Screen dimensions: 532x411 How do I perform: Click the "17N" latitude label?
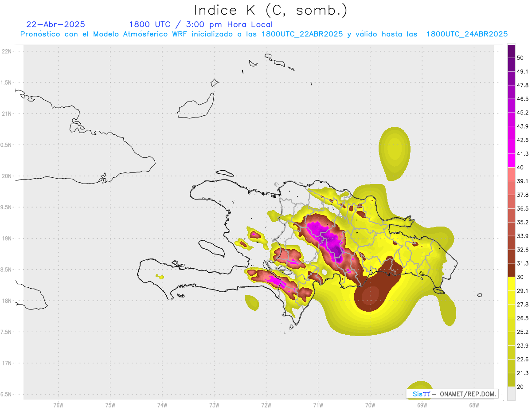click(x=7, y=363)
